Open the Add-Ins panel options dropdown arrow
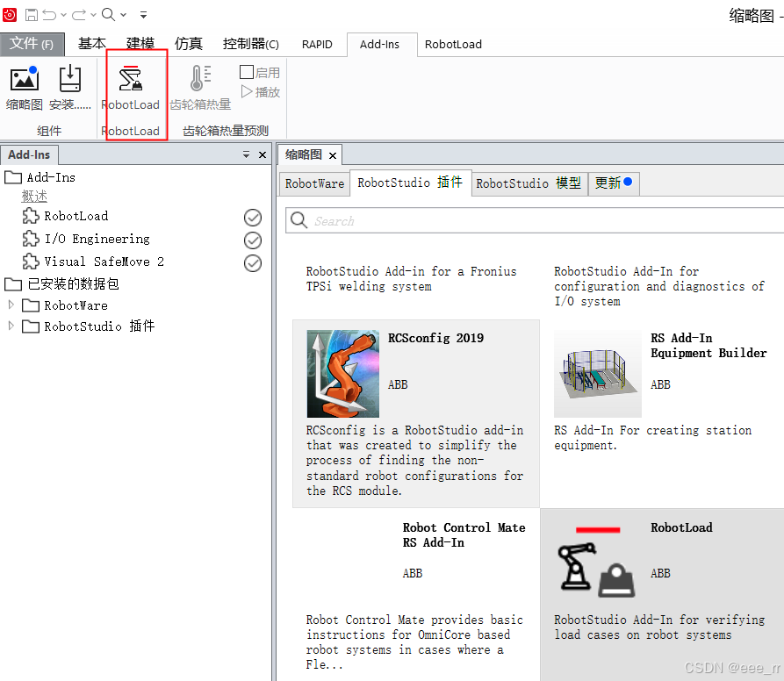This screenshot has width=784, height=681. tap(246, 154)
